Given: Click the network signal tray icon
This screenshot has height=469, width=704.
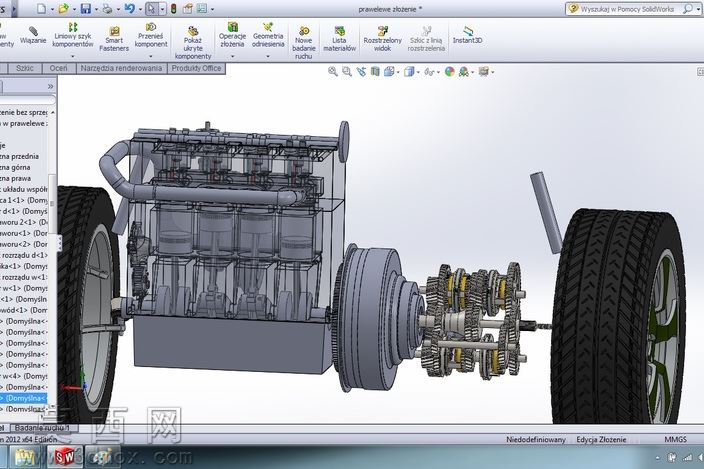Looking at the screenshot, I should pos(687,458).
